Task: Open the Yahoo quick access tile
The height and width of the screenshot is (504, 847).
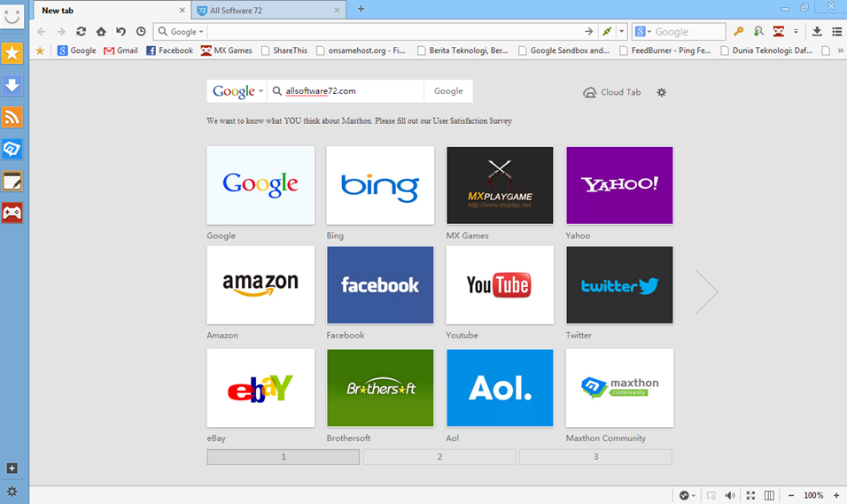Action: (x=619, y=185)
